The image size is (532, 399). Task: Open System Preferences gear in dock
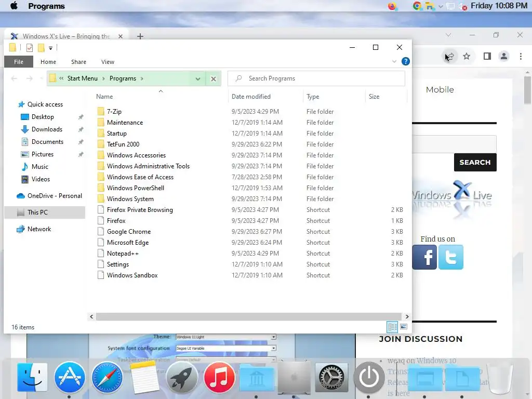(x=331, y=377)
